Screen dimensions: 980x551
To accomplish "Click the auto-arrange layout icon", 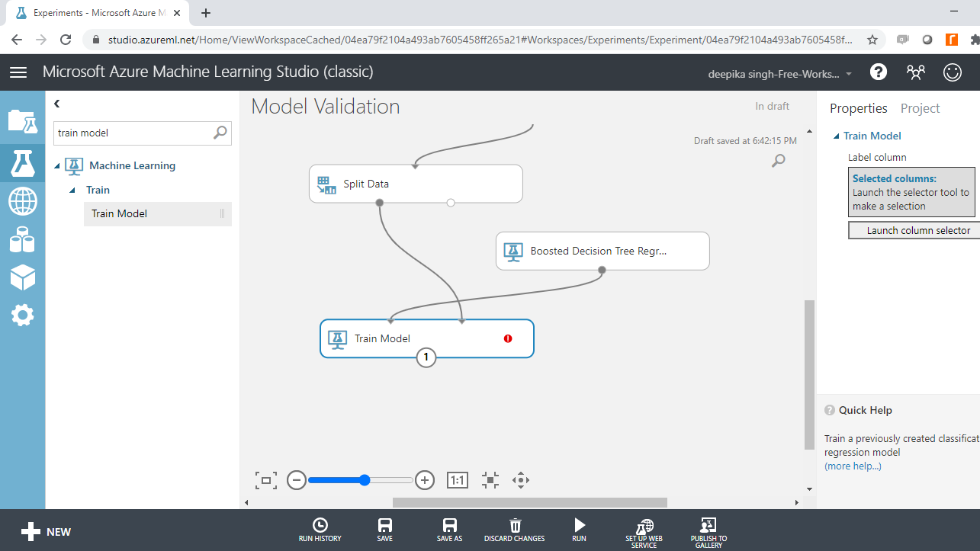I will point(490,480).
